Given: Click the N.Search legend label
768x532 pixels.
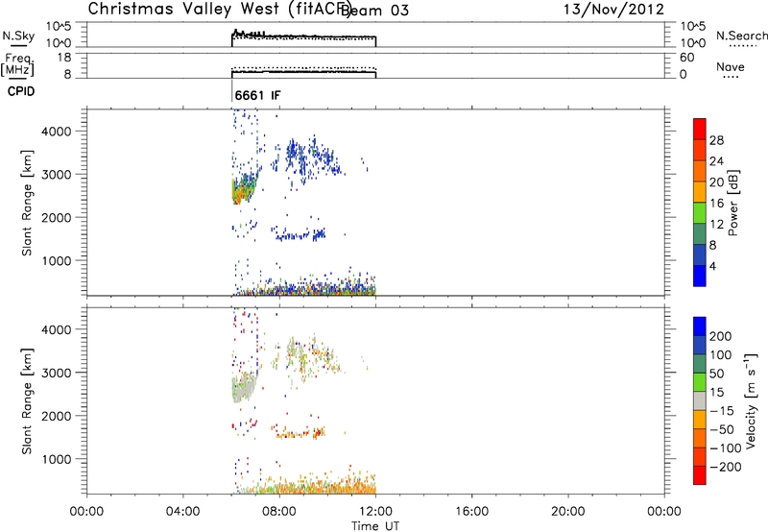Looking at the screenshot, I should [x=741, y=36].
